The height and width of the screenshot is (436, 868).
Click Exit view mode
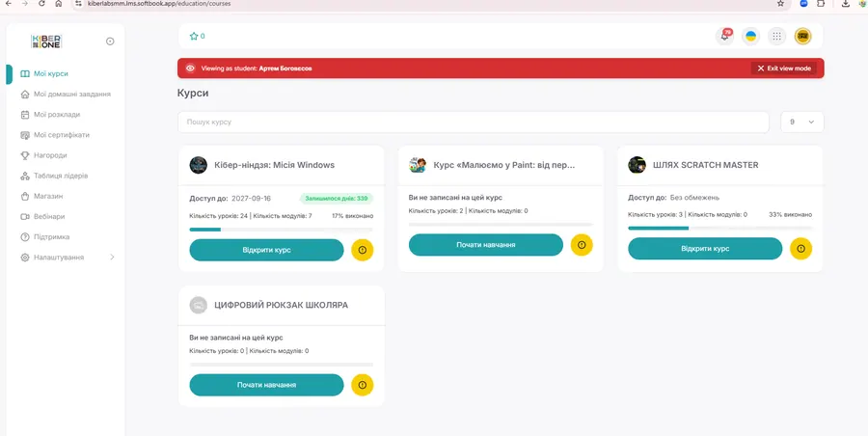(x=784, y=68)
